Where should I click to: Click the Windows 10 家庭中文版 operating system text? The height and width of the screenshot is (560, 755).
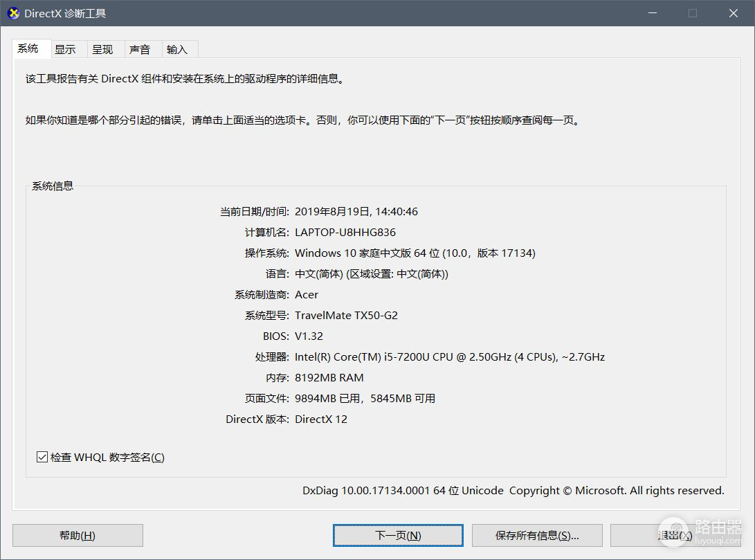[415, 253]
